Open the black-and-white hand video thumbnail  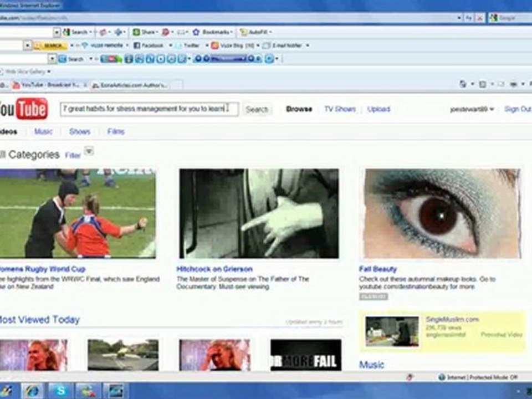coord(259,213)
